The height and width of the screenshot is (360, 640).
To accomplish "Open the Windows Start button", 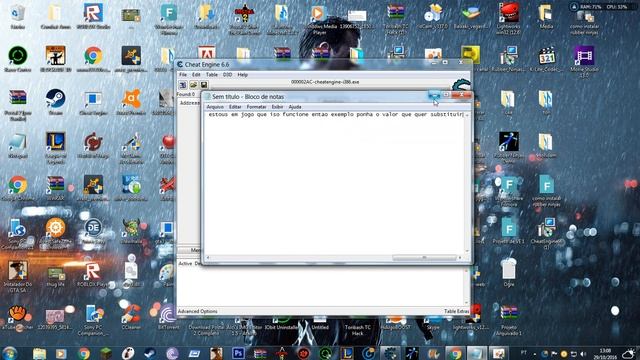I will click(x=9, y=353).
